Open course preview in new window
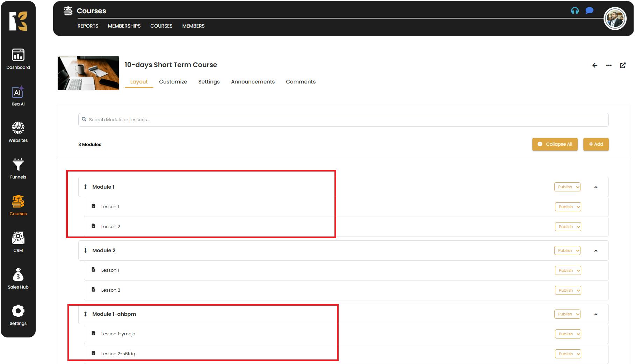The width and height of the screenshot is (635, 364). [622, 65]
